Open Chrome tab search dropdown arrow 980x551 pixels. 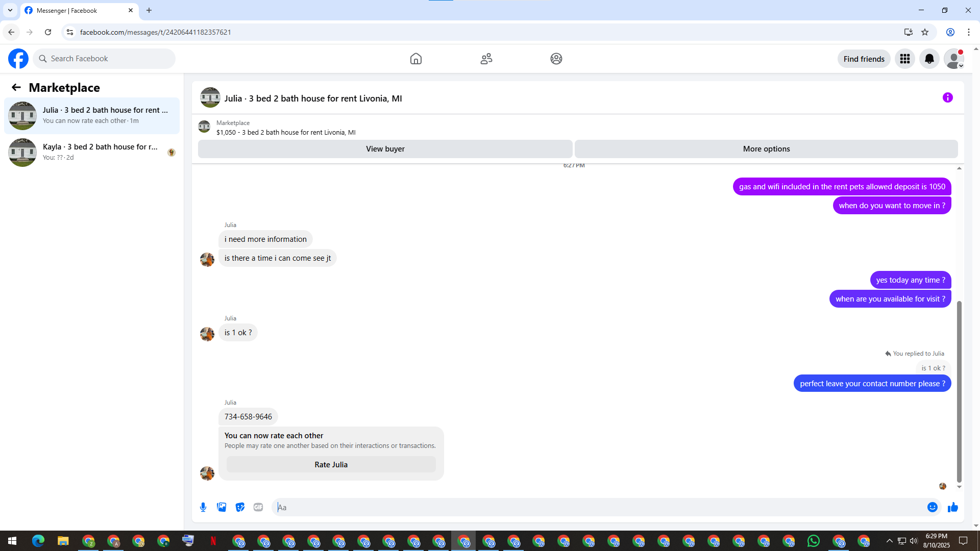pos(10,10)
